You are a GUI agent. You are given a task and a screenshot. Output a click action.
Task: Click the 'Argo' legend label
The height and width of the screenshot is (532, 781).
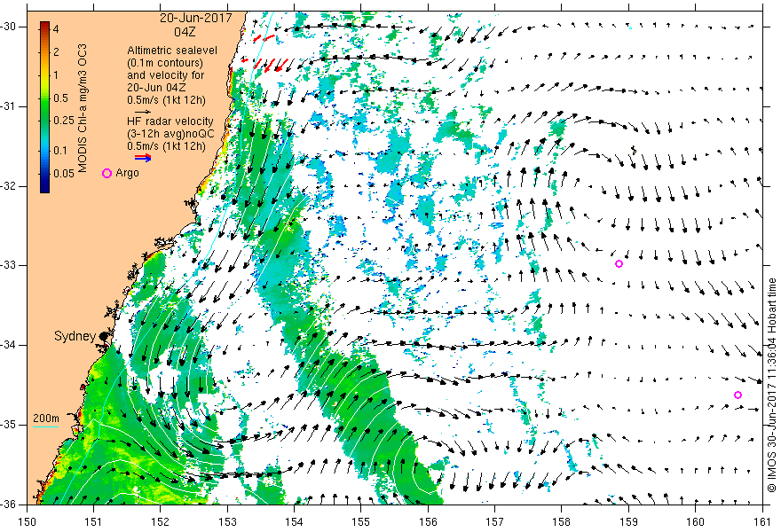pos(127,173)
